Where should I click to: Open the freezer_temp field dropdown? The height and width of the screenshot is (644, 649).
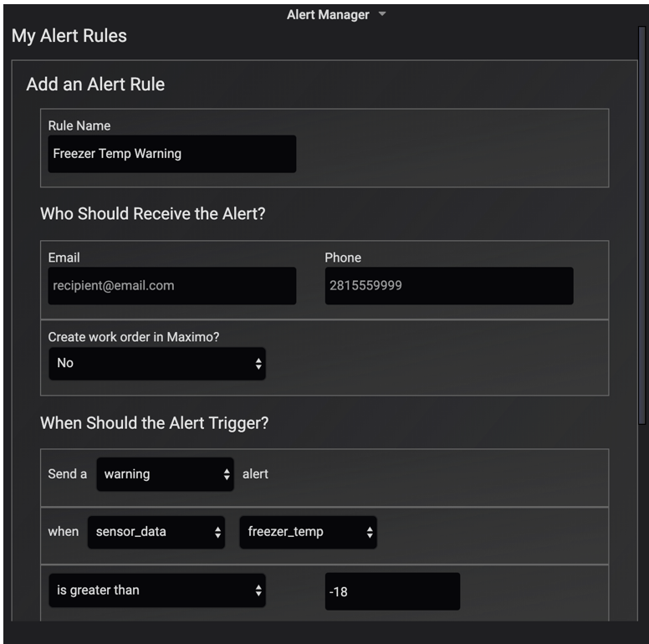click(x=308, y=532)
